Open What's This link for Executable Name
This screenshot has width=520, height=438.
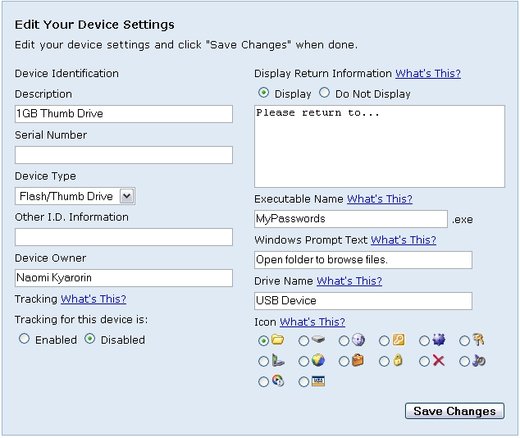coord(380,199)
